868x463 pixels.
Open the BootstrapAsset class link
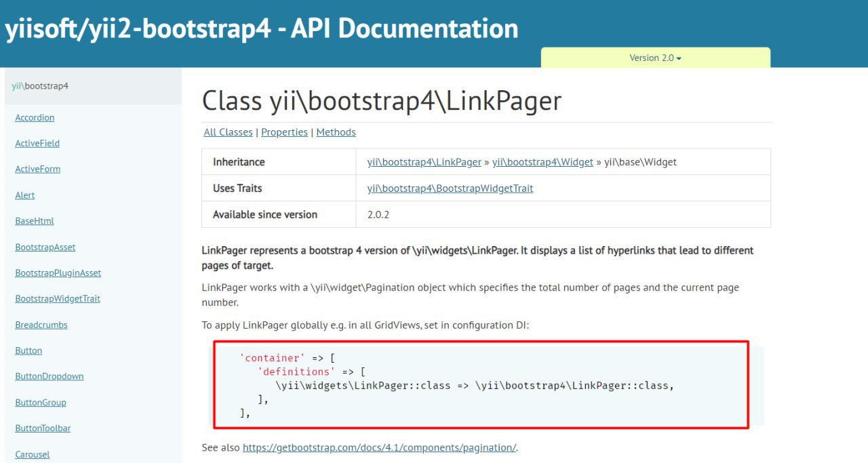point(45,247)
